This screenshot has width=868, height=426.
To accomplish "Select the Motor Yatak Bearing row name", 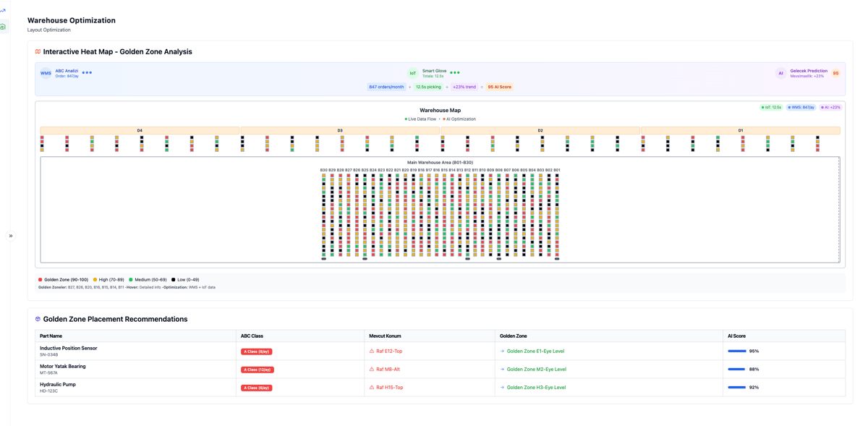I will [63, 366].
